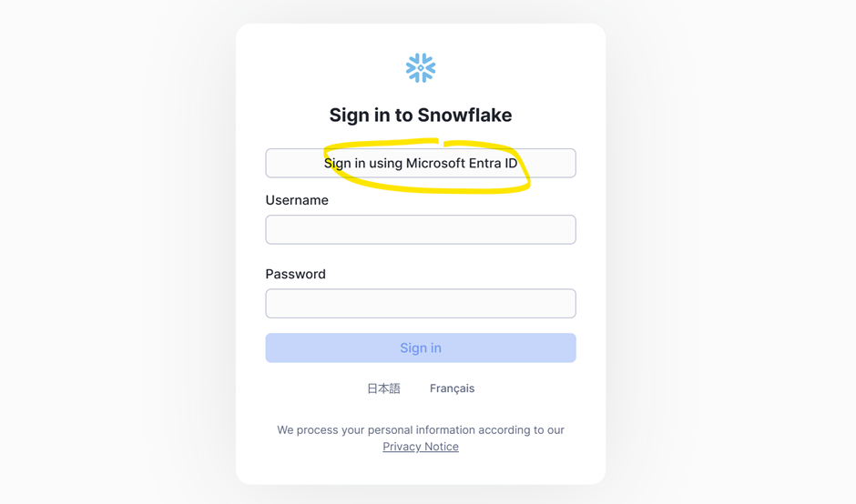Follow the underlined Privacy Notice hyperlink

[421, 447]
